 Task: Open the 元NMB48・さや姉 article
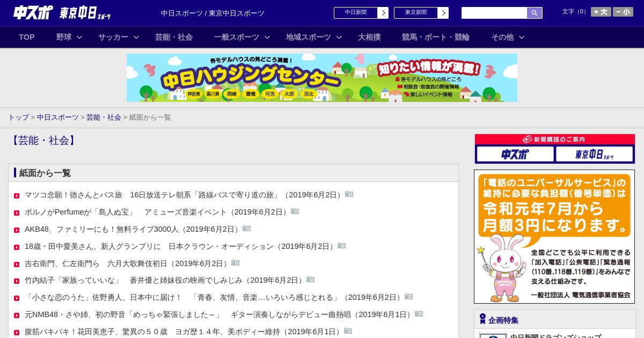pos(219,314)
